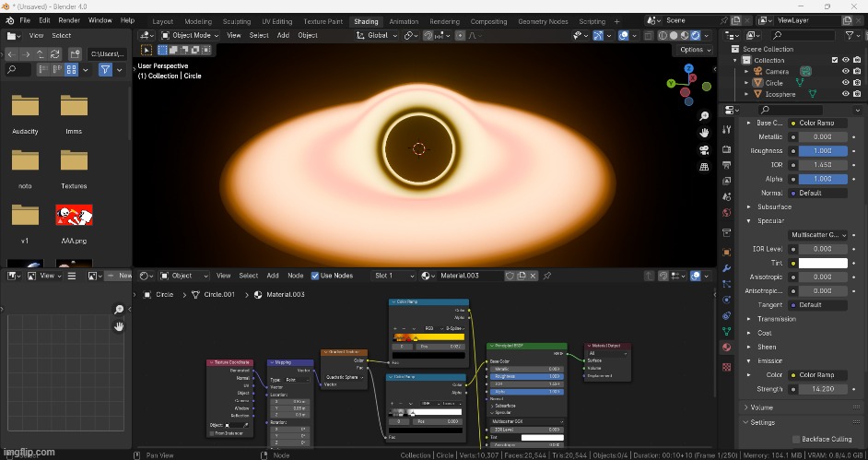Switch to the Geometry Nodes workspace tab
868x460 pixels.
pos(543,21)
